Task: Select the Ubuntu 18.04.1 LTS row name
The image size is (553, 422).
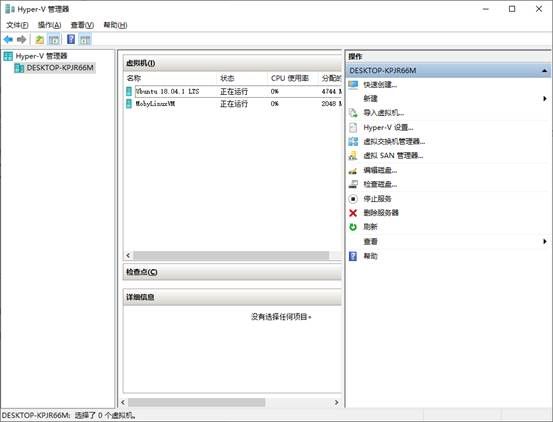Action: click(168, 91)
